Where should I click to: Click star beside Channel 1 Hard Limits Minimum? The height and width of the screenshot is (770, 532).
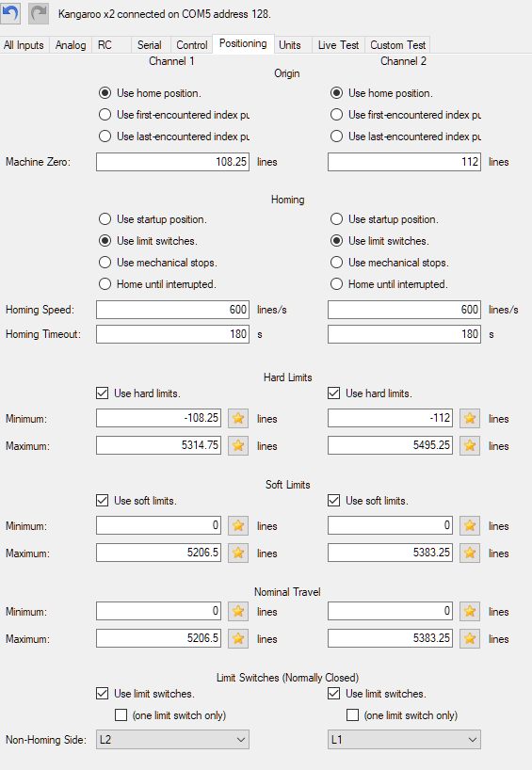coord(238,418)
